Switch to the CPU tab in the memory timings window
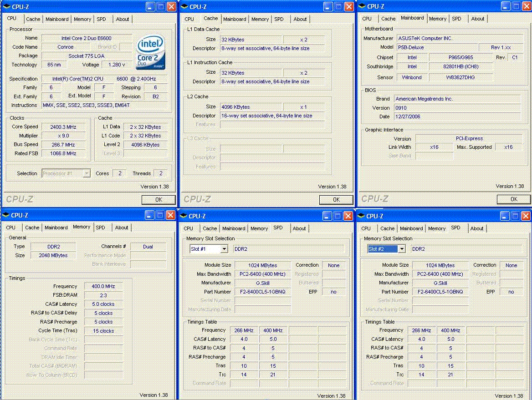Image resolution: width=532 pixels, height=400 pixels. coord(10,228)
